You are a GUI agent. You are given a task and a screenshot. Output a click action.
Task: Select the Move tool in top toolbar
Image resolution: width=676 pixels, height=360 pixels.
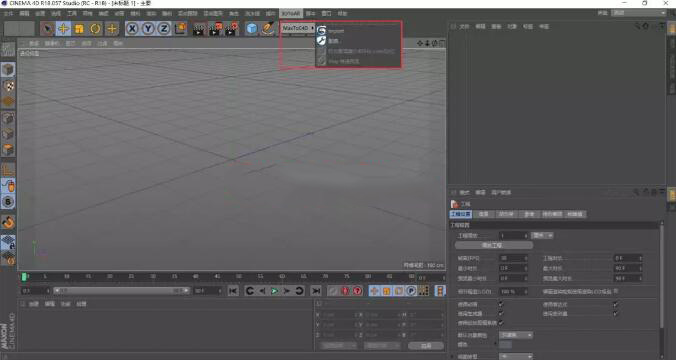click(x=63, y=29)
